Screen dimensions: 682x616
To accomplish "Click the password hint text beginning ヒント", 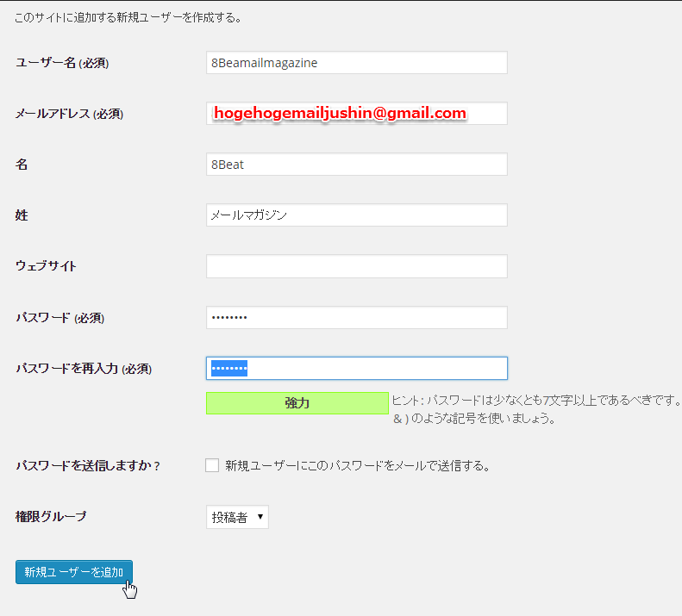I will click(535, 401).
